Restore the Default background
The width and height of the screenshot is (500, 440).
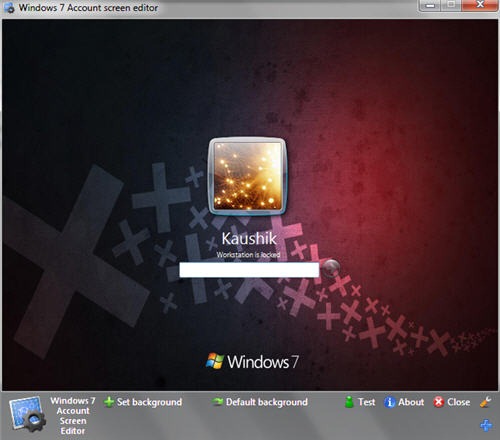click(x=259, y=402)
